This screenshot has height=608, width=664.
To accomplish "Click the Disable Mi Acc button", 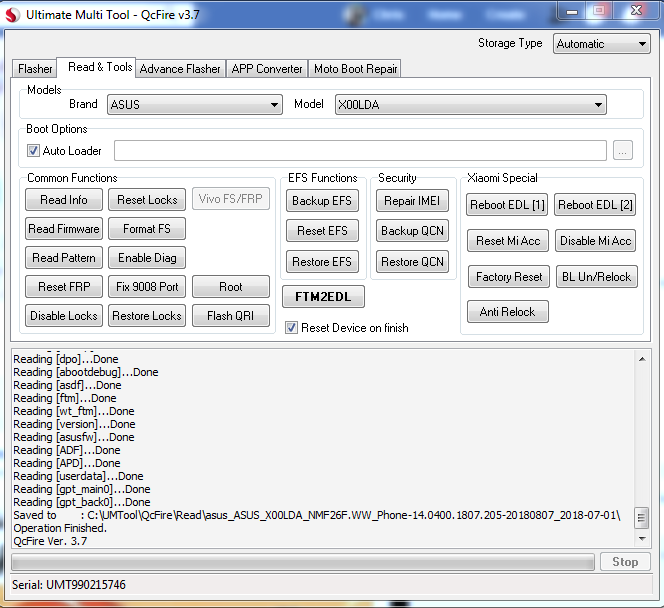I will point(596,241).
